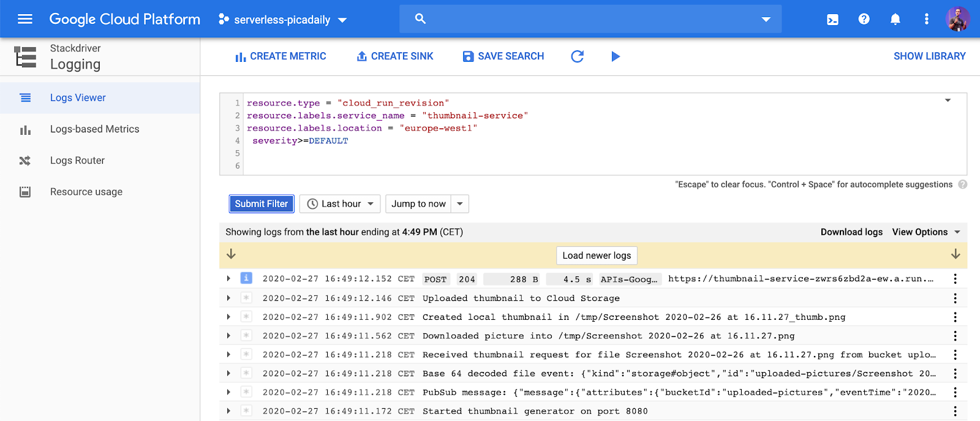Viewport: 980px width, 421px height.
Task: Open the three-dot menu on the POST log entry
Action: click(x=955, y=279)
